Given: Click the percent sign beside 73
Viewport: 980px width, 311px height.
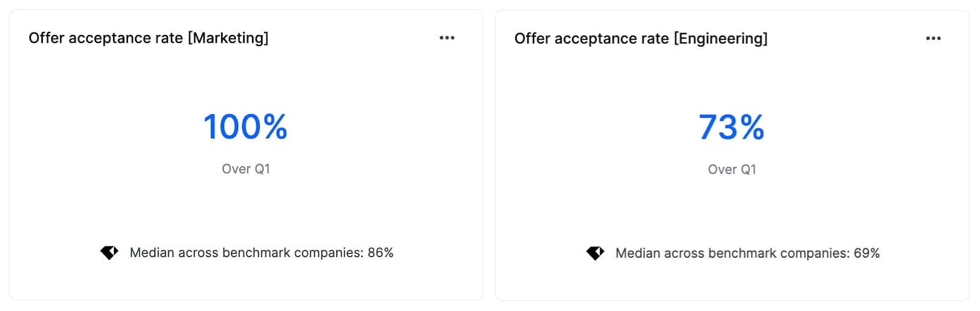Looking at the screenshot, I should coord(752,128).
